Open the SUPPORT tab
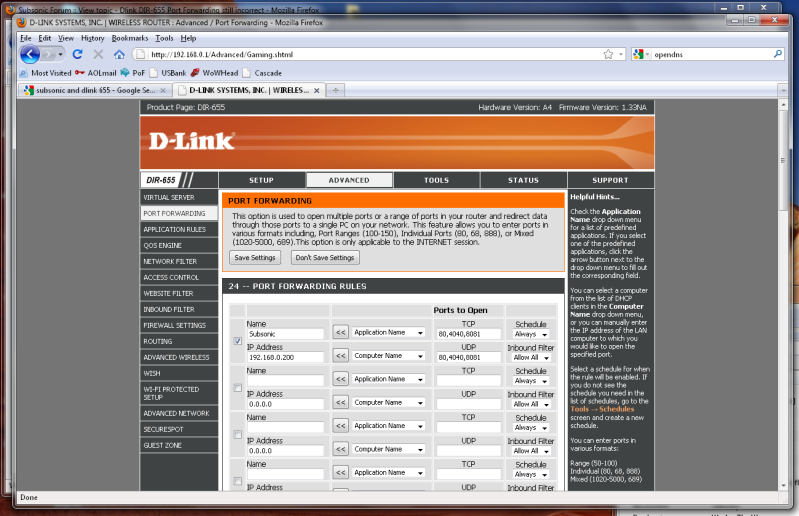799x516 pixels. tap(610, 180)
